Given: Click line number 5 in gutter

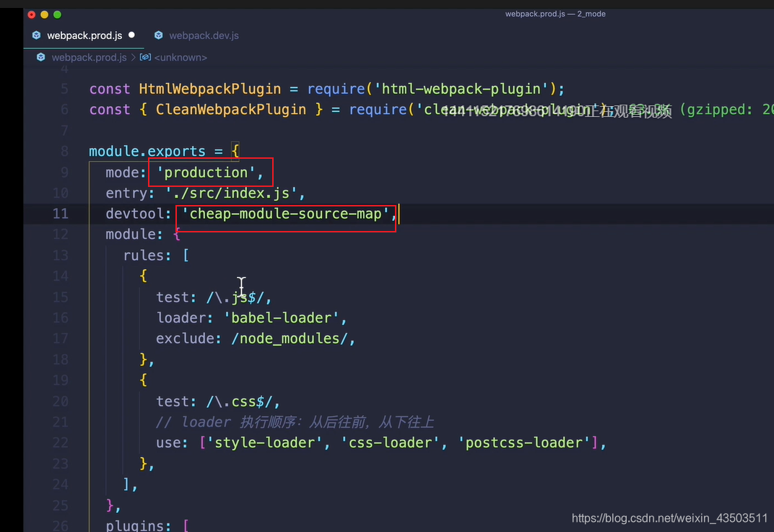Looking at the screenshot, I should coord(65,89).
